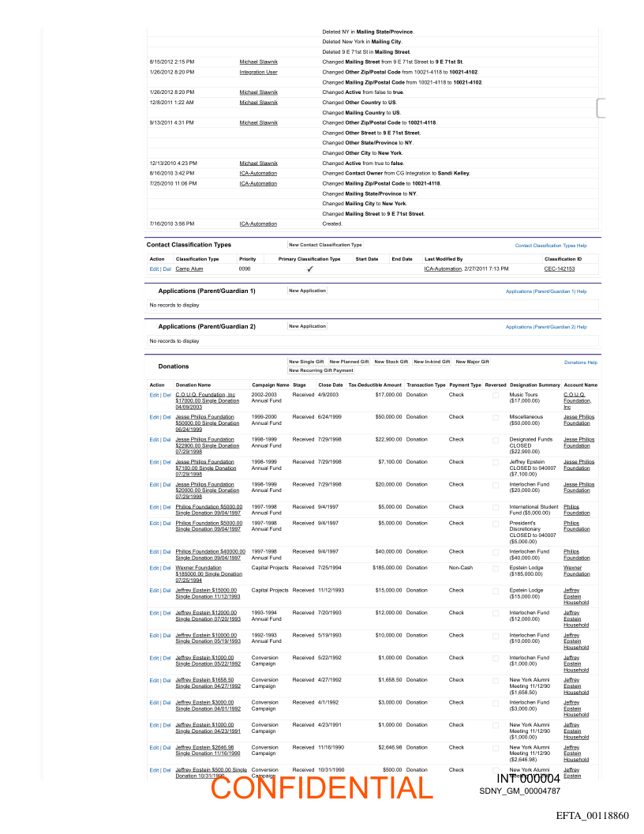Click the New Planned Gift button
Image resolution: width=644 pixels, height=834 pixels.
[349, 362]
